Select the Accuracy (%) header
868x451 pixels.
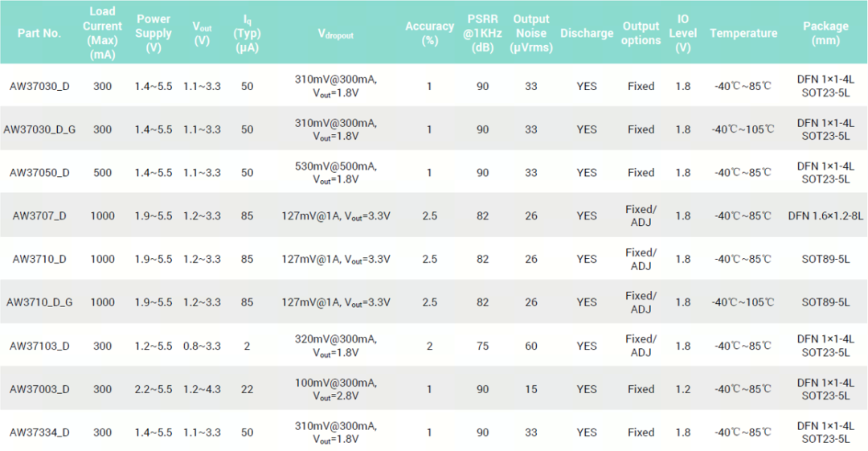[x=429, y=33]
